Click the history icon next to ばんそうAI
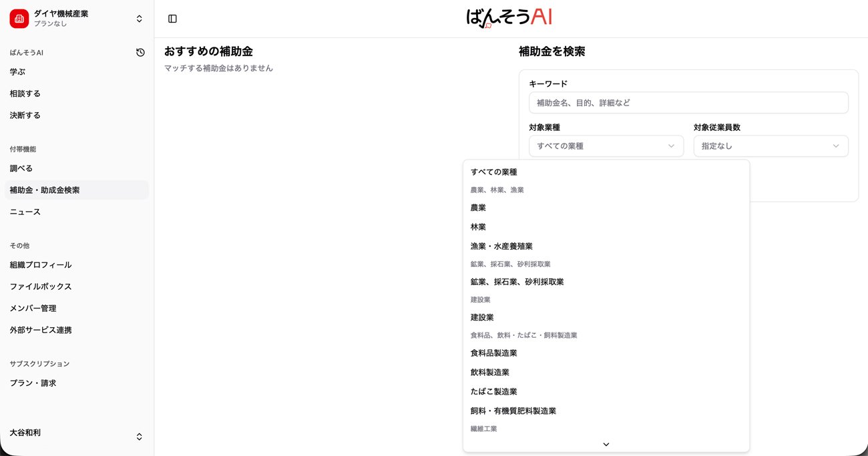 [140, 52]
